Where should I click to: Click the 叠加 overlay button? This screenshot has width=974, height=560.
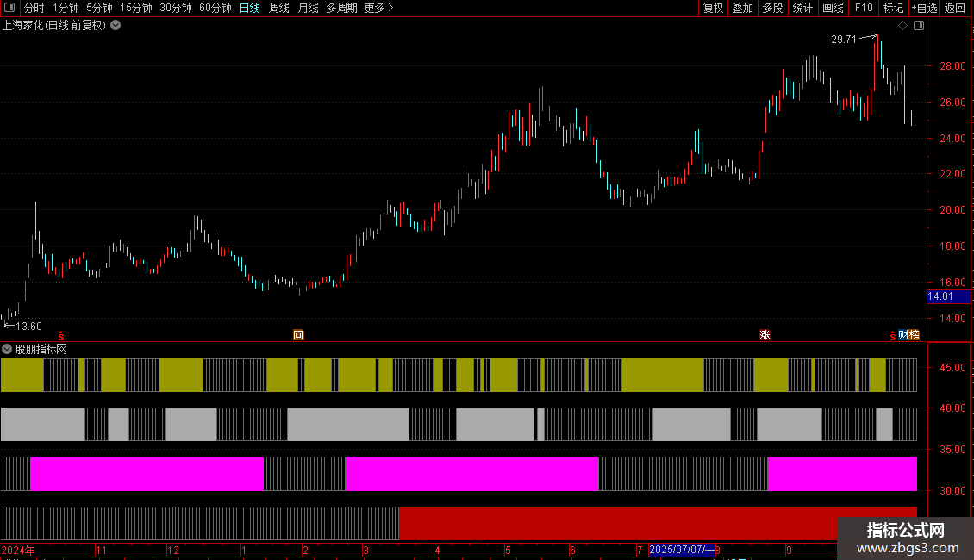743,8
